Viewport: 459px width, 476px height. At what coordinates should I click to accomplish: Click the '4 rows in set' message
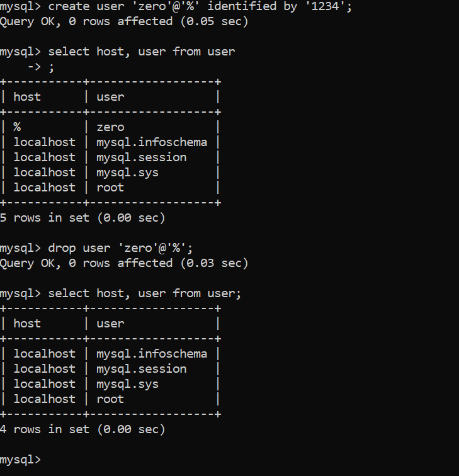82,429
